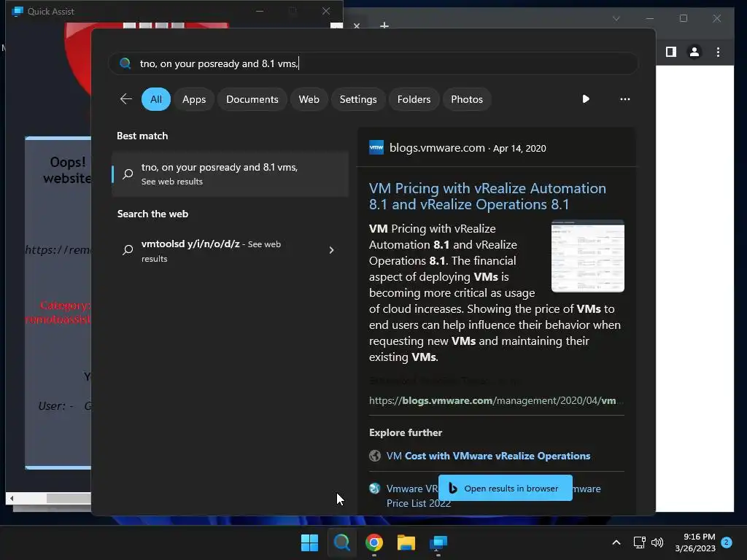
Task: Click the network tray icon
Action: tap(639, 542)
